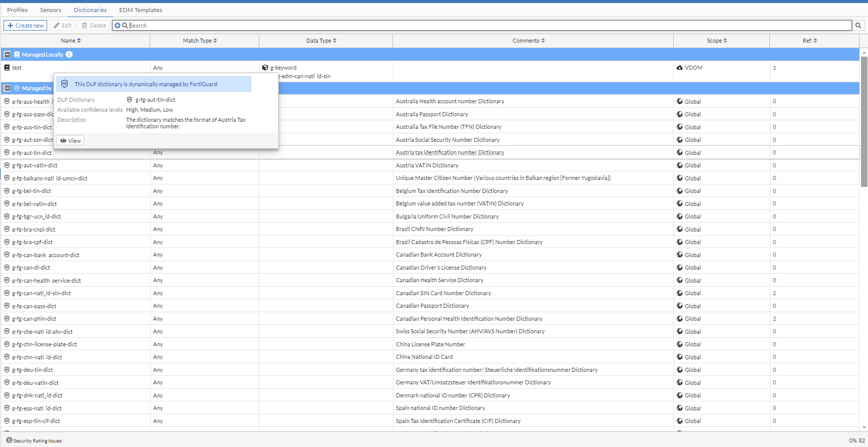The image size is (868, 447).
Task: Click the magnifier button right of search bar
Action: click(858, 26)
